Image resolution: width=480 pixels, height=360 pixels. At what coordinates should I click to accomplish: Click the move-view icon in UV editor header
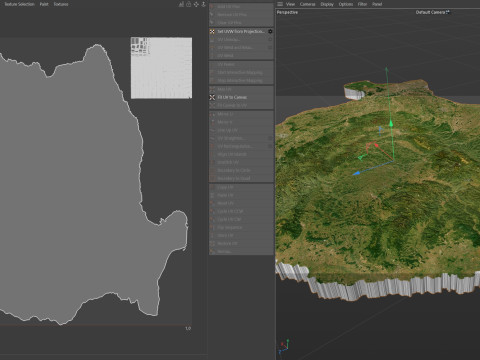tap(196, 4)
